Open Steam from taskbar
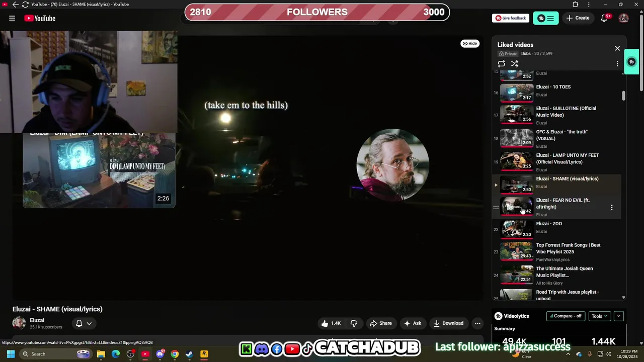This screenshot has width=644, height=362. [x=189, y=354]
